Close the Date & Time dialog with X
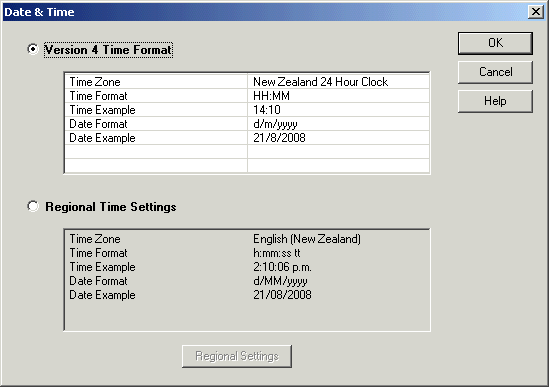The image size is (549, 387). [x=536, y=12]
